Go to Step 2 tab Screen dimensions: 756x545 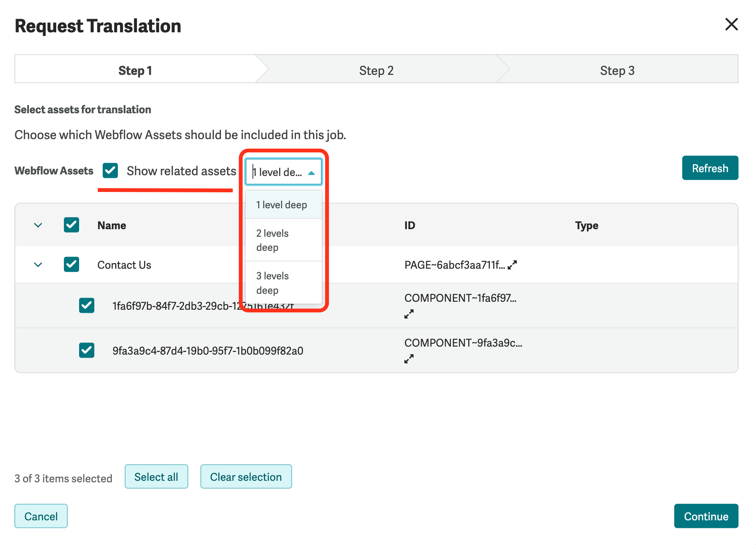(x=376, y=70)
